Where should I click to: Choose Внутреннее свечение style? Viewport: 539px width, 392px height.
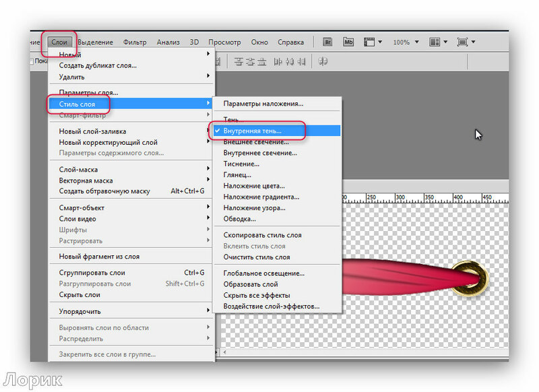[x=277, y=152]
